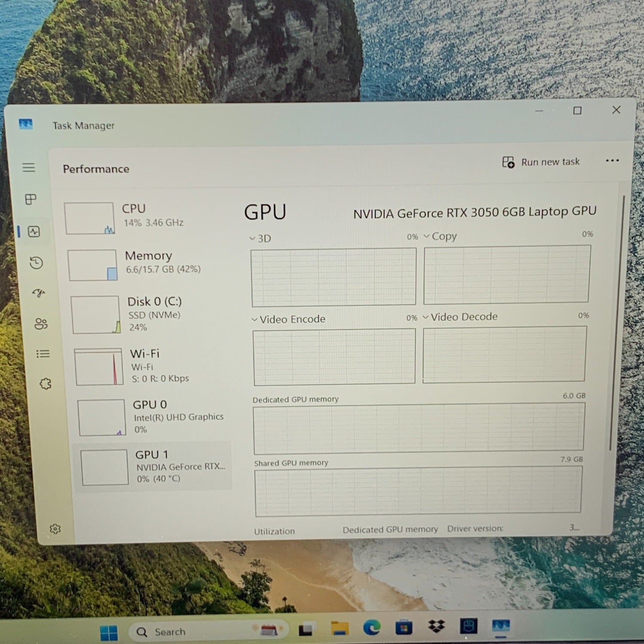644x644 pixels.
Task: Select CPU in the performance list
Action: 146,217
